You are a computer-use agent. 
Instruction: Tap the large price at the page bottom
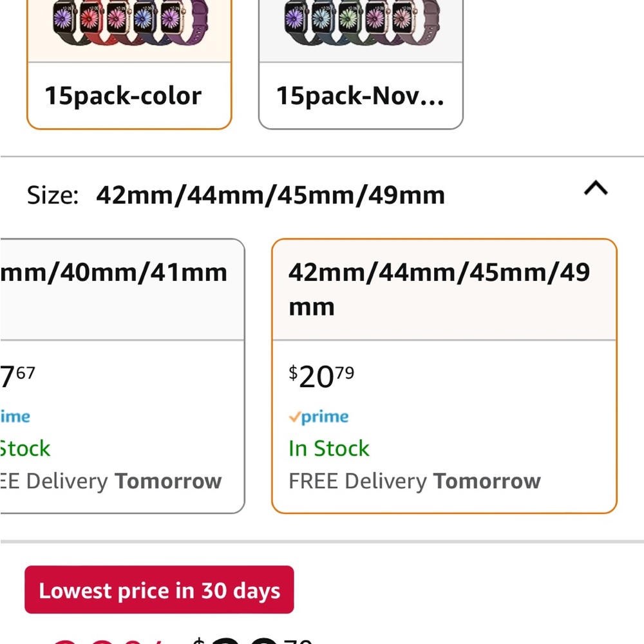pos(252,640)
